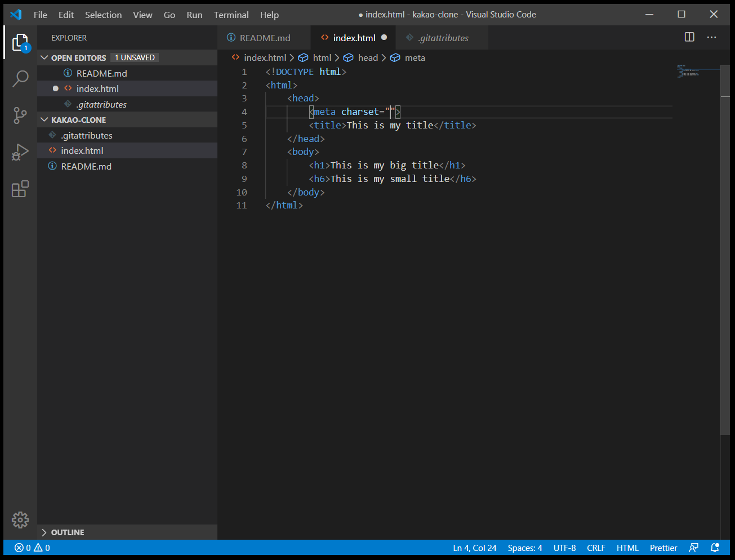Open the Run and Debug view icon

20,152
